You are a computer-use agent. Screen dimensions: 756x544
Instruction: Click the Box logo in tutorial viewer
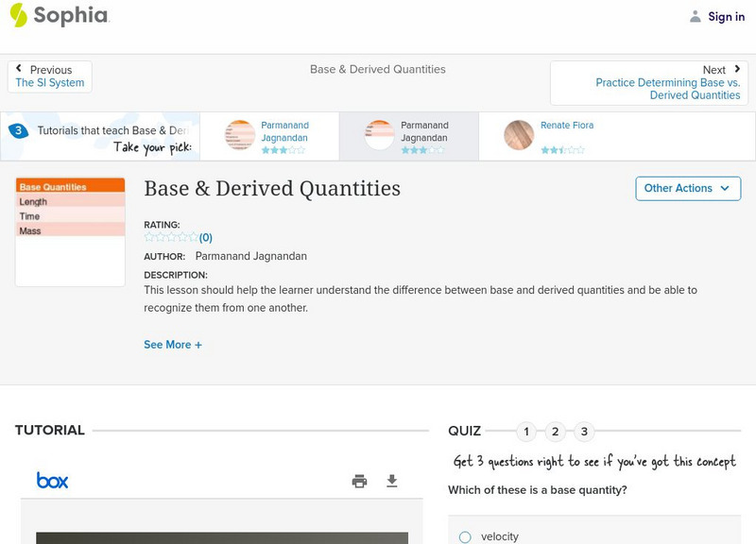coord(52,481)
